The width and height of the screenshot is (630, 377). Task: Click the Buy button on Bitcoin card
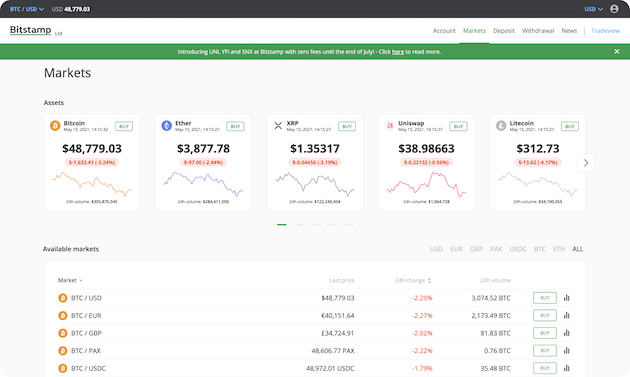point(124,126)
